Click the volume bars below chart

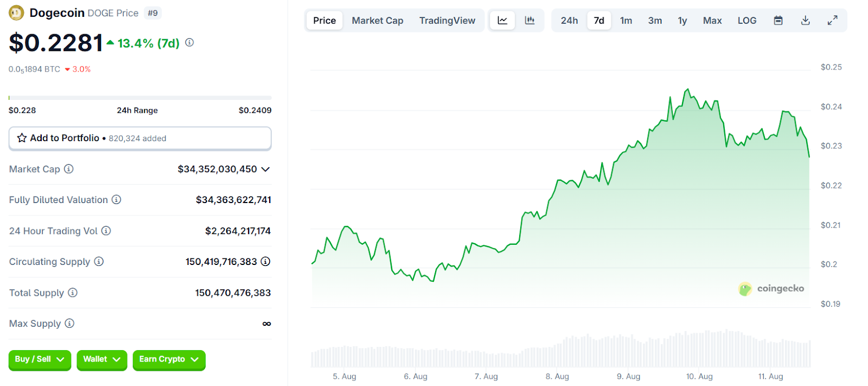(561, 349)
